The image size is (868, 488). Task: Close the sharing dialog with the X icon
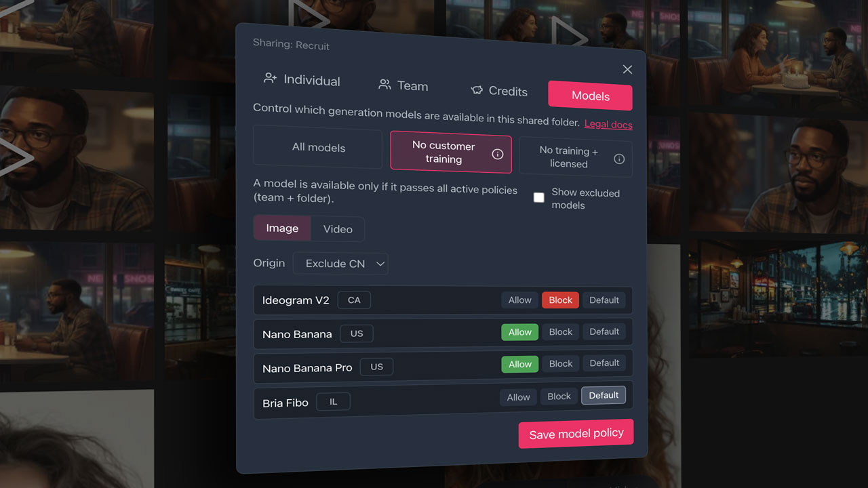pos(627,70)
